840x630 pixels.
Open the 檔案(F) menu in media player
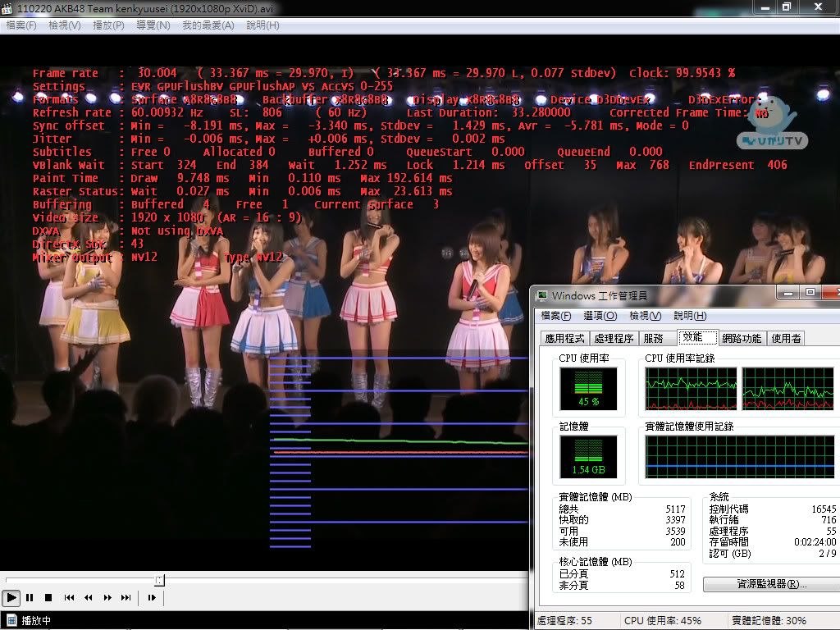(21, 25)
